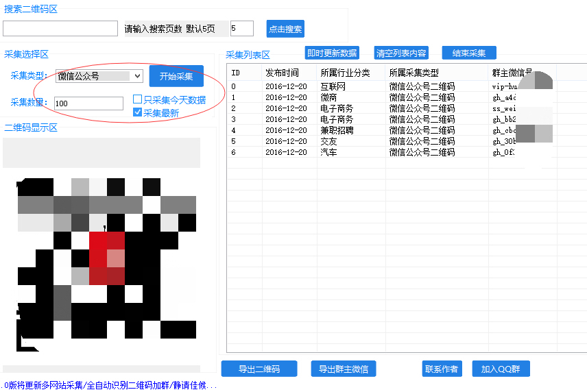This screenshot has width=587, height=392.
Task: Edit the 采集数量 input field
Action: pos(88,103)
